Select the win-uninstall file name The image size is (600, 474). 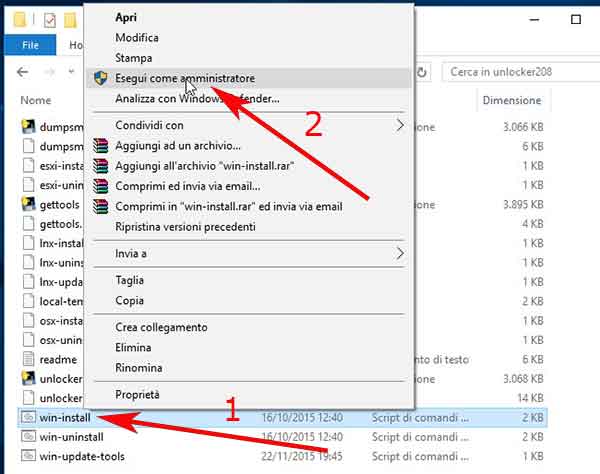click(x=72, y=437)
